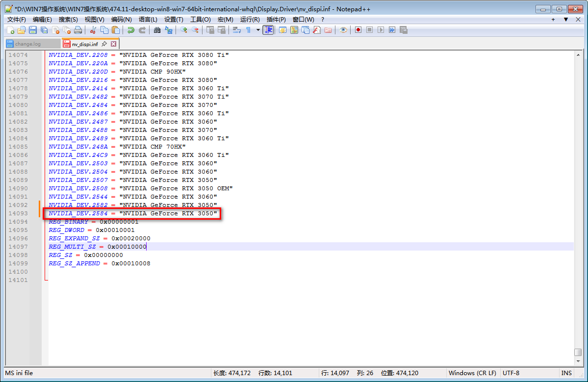Paste using the clipboard toolbar icon
Viewport: 588px width, 382px height.
(x=116, y=30)
